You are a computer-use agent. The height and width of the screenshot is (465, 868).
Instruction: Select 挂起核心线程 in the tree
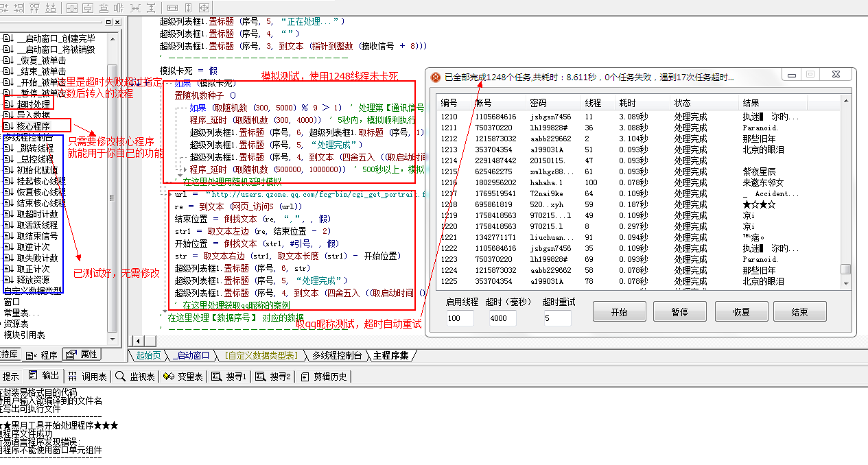tap(41, 181)
